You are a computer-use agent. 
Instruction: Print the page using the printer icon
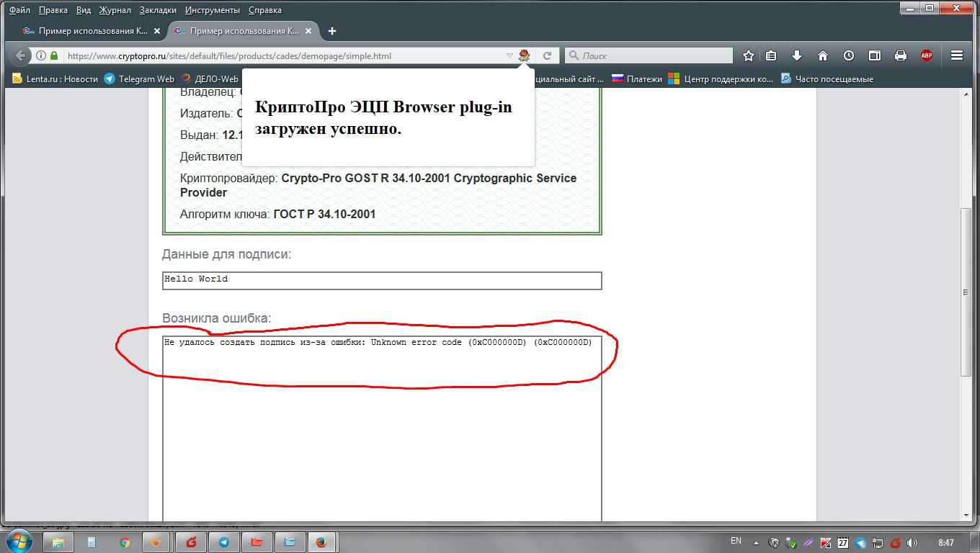[901, 55]
